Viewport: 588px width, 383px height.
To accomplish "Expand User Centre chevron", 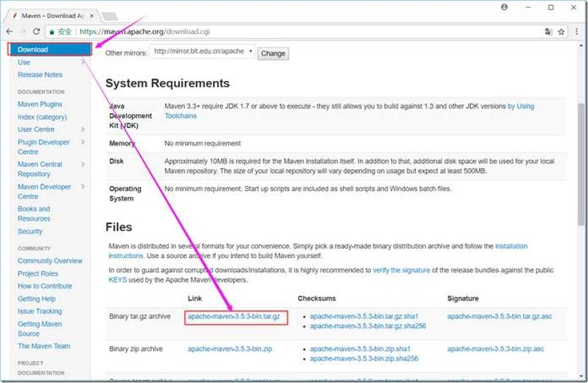I will 83,129.
